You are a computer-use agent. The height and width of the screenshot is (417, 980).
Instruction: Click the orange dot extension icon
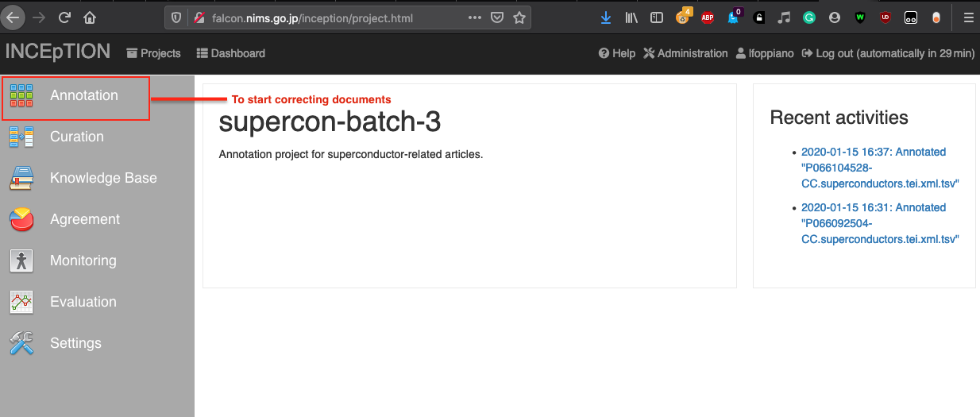point(936,17)
